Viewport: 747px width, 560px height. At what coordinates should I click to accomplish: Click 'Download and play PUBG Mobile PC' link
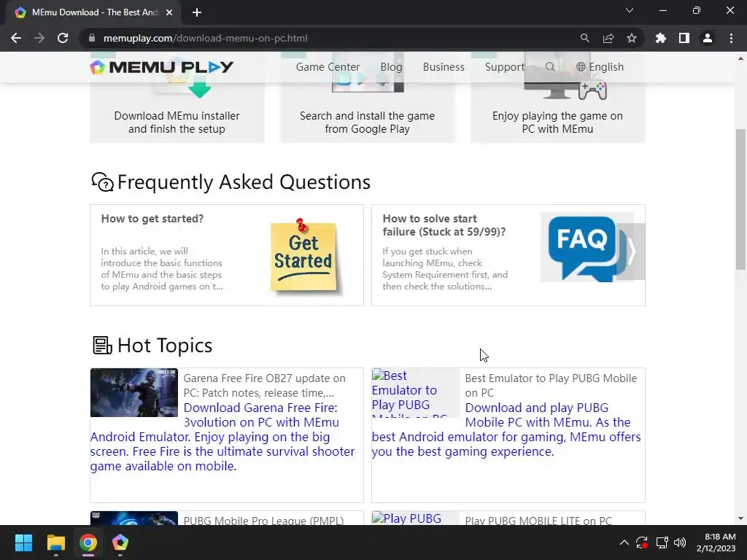[x=506, y=429]
